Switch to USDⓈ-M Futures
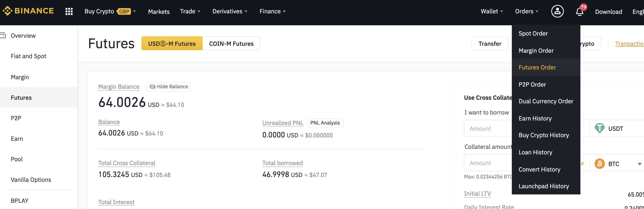This screenshot has width=644, height=209. (x=172, y=44)
